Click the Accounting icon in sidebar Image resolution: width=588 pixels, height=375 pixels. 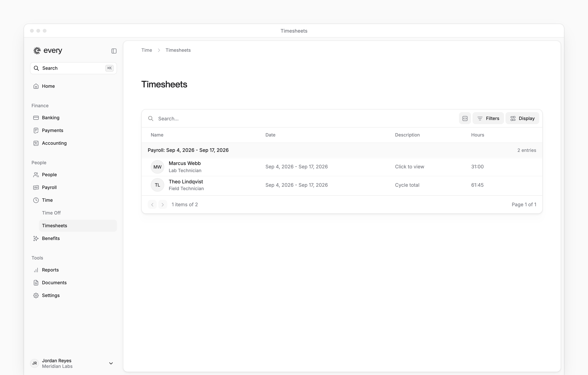(x=36, y=143)
